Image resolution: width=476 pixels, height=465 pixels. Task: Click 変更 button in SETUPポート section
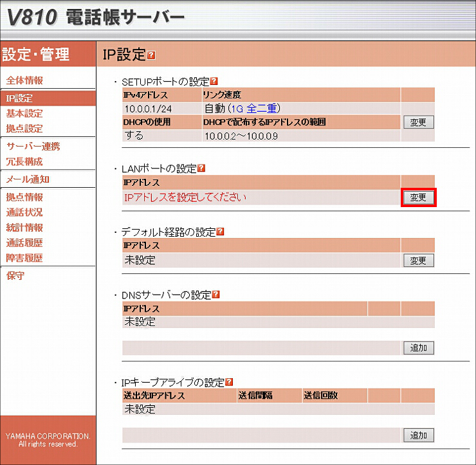click(x=418, y=122)
